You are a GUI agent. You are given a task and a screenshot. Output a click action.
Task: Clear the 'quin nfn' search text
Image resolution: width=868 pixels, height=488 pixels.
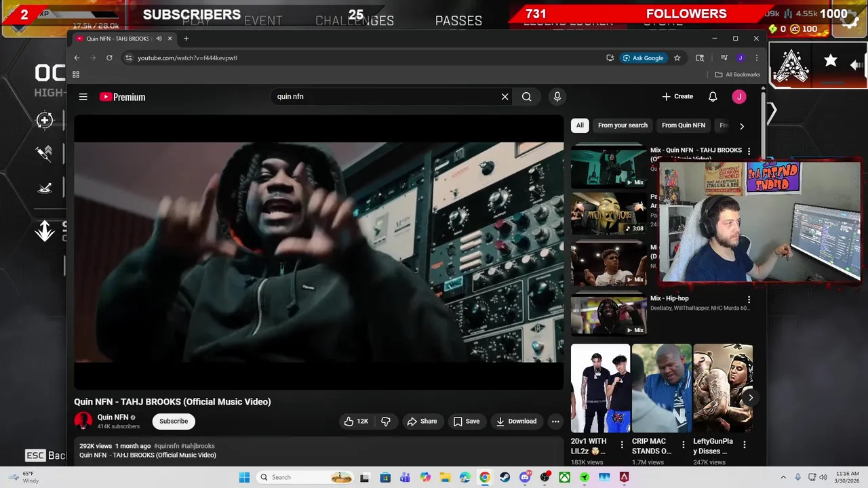pyautogui.click(x=505, y=97)
